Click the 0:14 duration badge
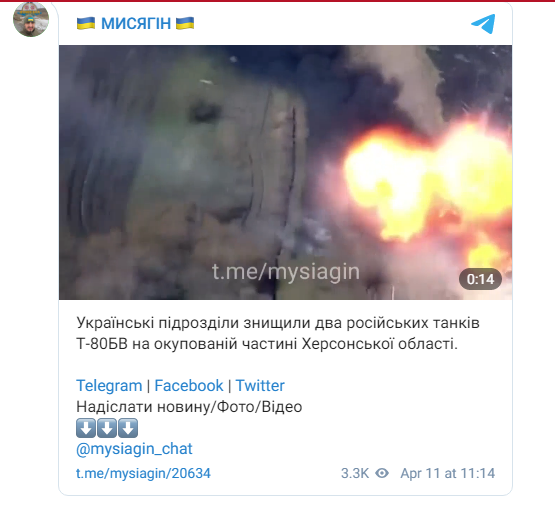The height and width of the screenshot is (505, 555). click(x=480, y=279)
